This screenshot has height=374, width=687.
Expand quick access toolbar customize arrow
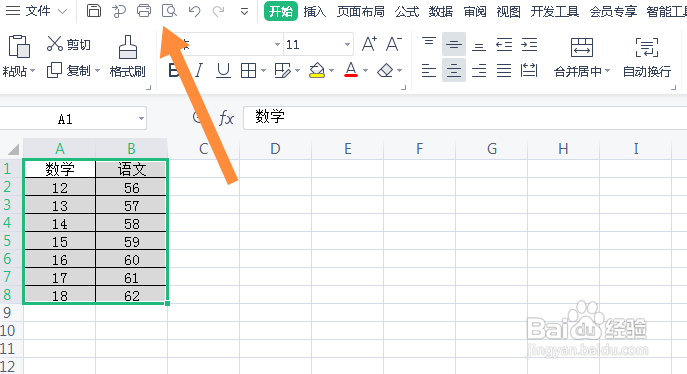click(244, 12)
